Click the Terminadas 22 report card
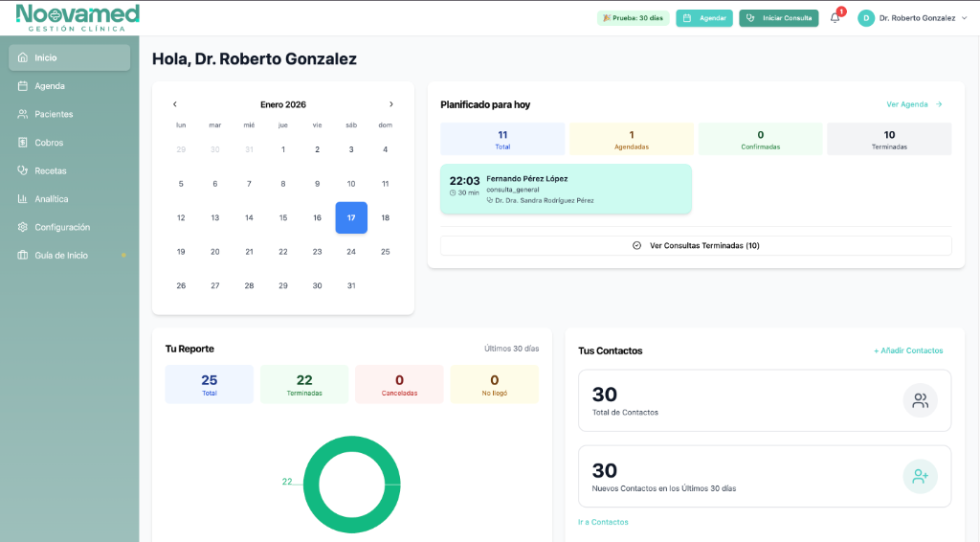The image size is (980, 542). coord(304,384)
